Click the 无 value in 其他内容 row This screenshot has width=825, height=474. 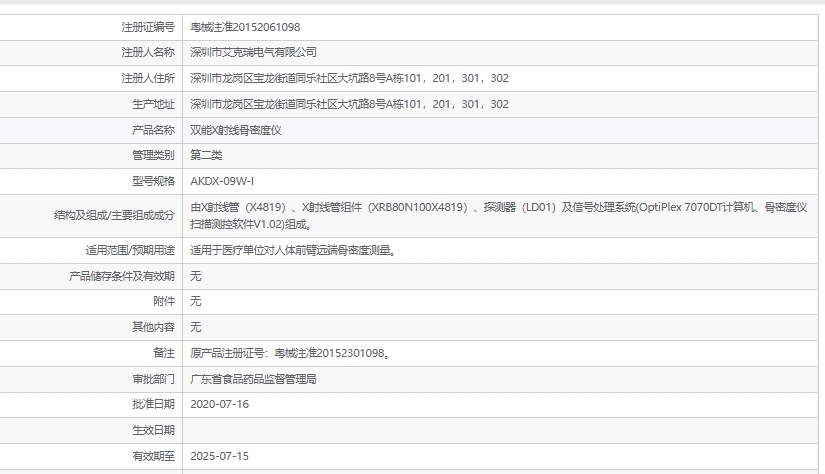pyautogui.click(x=196, y=327)
